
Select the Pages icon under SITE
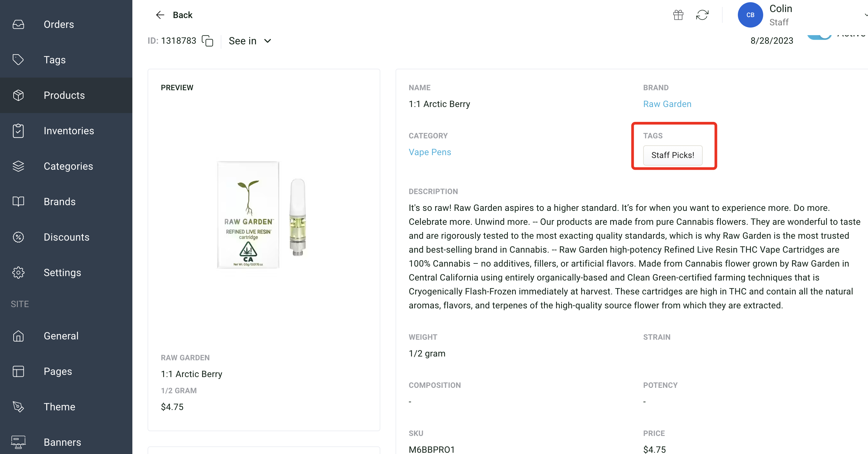19,371
